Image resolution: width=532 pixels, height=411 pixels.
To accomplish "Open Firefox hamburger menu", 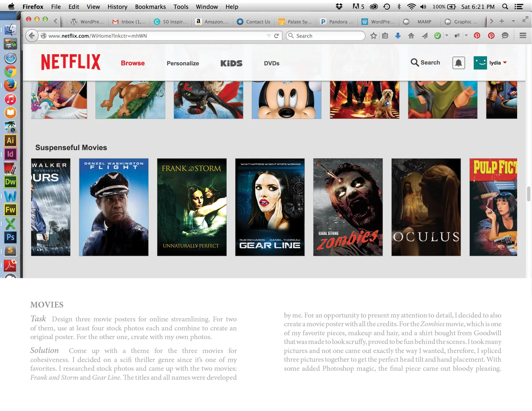I will pyautogui.click(x=523, y=35).
